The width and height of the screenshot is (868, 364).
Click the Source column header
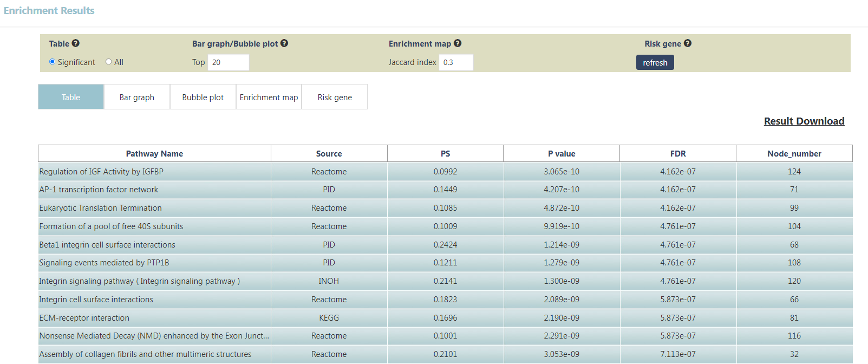click(x=329, y=153)
